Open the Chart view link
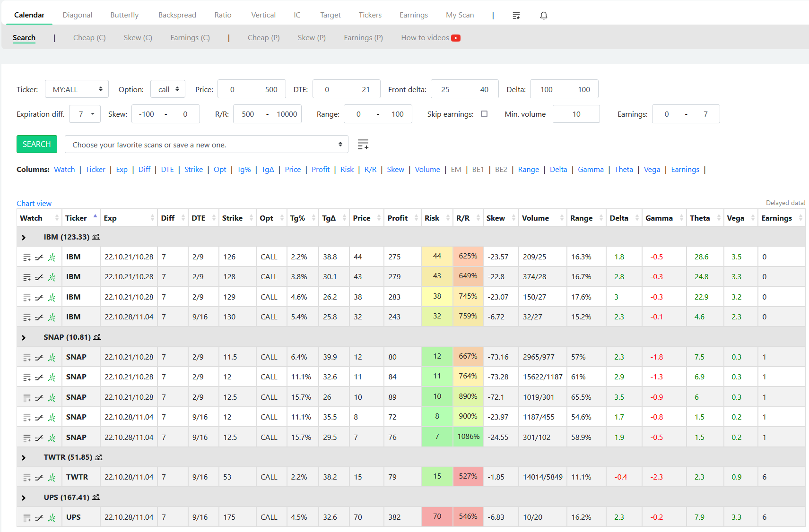Image resolution: width=809 pixels, height=532 pixels. (34, 203)
